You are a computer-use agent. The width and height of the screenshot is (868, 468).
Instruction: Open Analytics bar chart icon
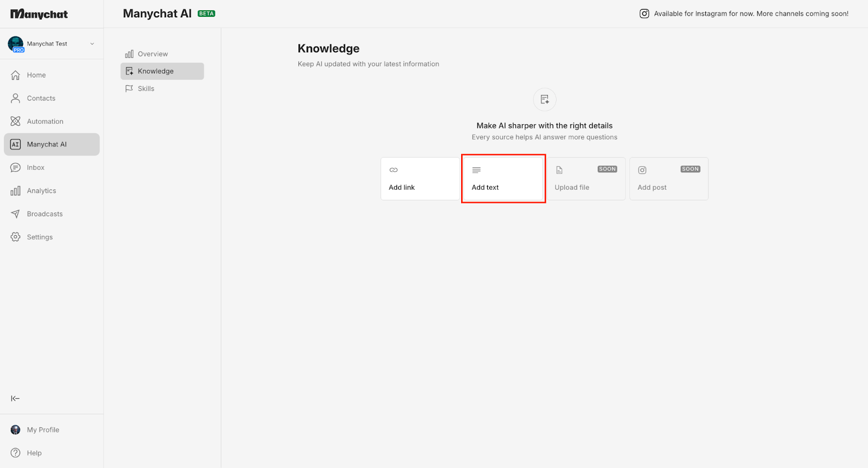[16, 191]
